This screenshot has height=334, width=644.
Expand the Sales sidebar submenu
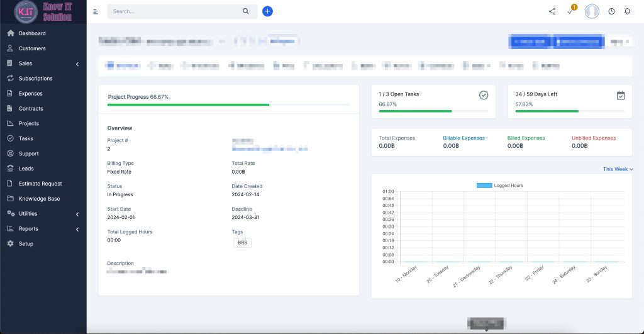click(77, 64)
